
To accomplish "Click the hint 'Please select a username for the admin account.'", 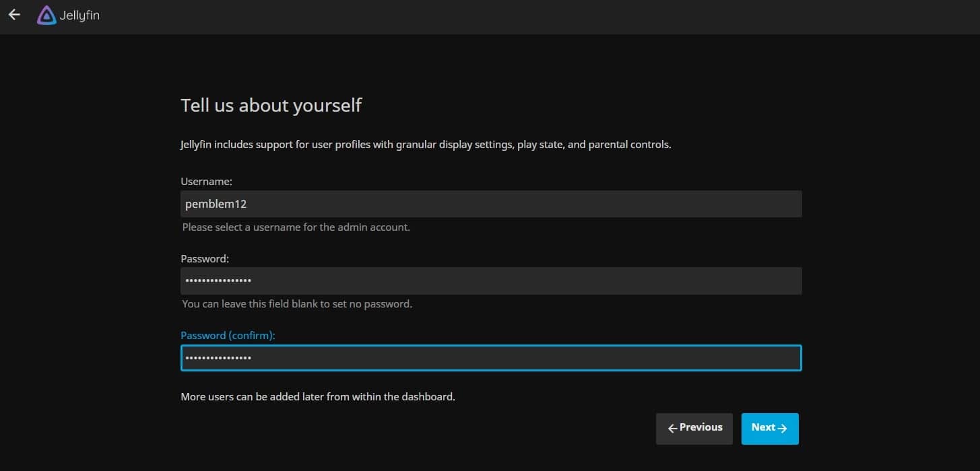I will pos(296,227).
